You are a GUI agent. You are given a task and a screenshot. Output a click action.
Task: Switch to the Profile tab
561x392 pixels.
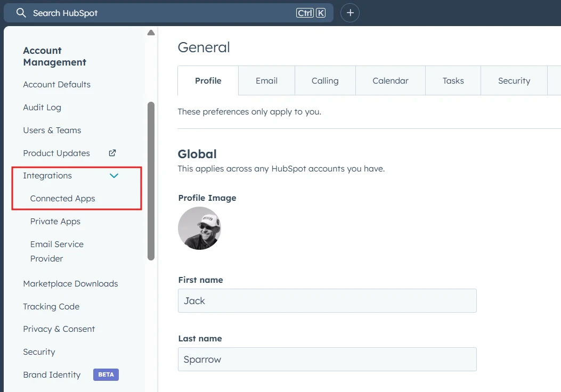(x=208, y=80)
